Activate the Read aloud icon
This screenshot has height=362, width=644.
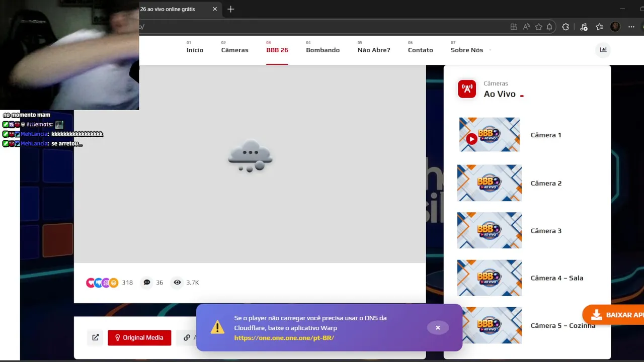(x=526, y=27)
